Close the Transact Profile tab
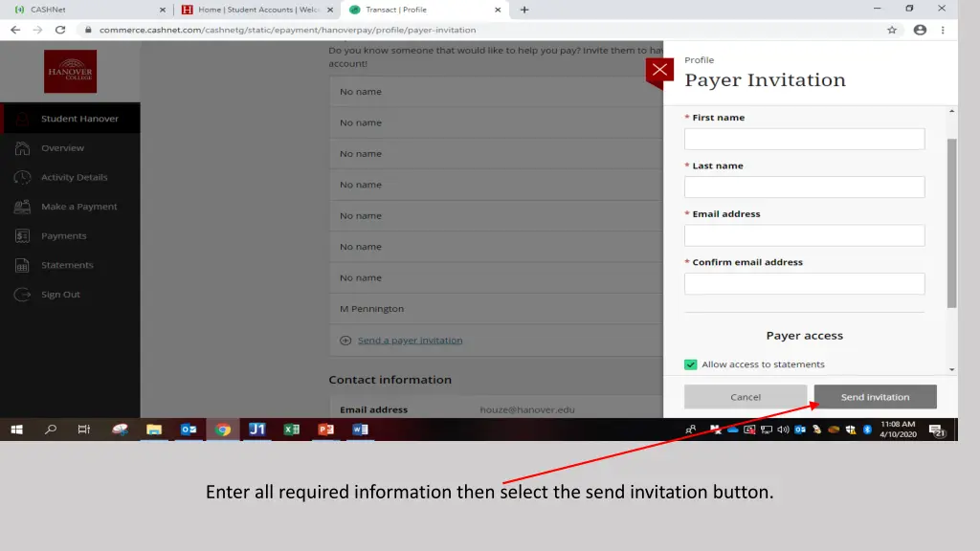The height and width of the screenshot is (551, 980). [x=498, y=10]
